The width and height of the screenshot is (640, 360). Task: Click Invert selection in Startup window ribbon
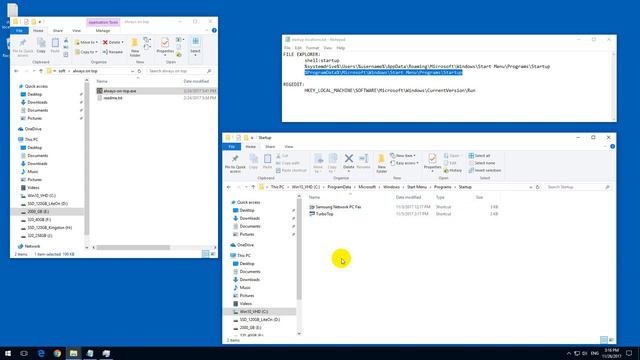pos(485,170)
